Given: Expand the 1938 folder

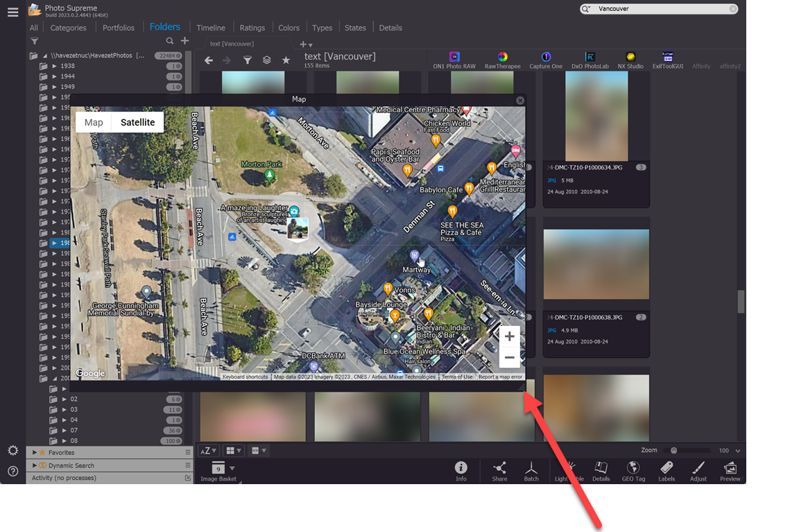Looking at the screenshot, I should click(54, 66).
